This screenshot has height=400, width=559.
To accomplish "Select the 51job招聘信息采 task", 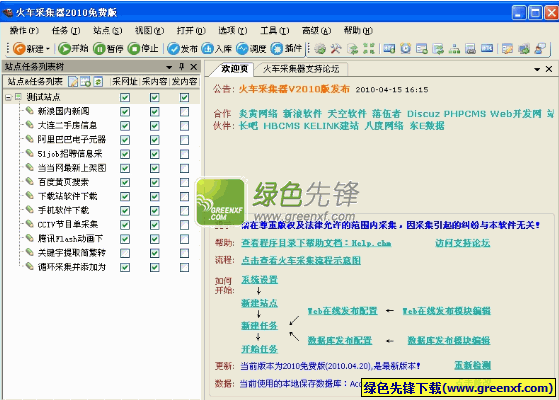I will 70,154.
